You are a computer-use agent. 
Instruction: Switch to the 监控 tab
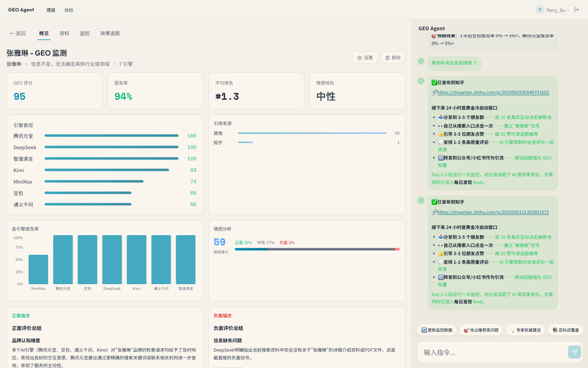click(85, 33)
